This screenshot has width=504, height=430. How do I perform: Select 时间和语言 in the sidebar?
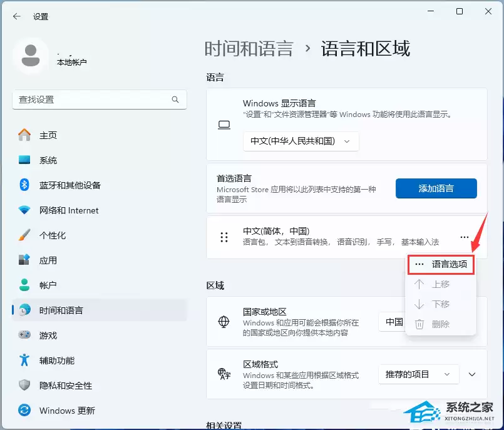pyautogui.click(x=100, y=310)
